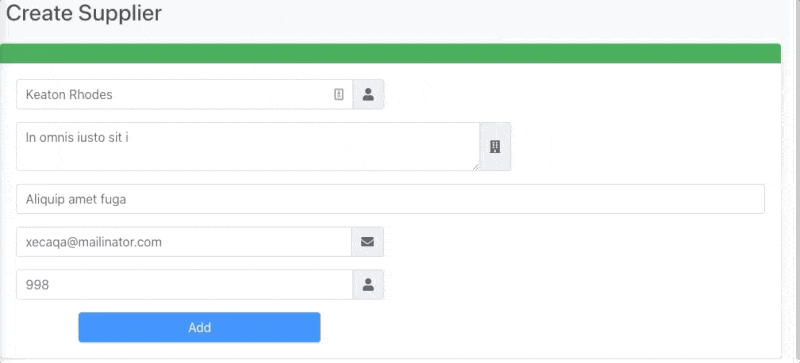This screenshot has height=363, width=800.
Task: Click the green header bar of the form card
Action: click(390, 53)
